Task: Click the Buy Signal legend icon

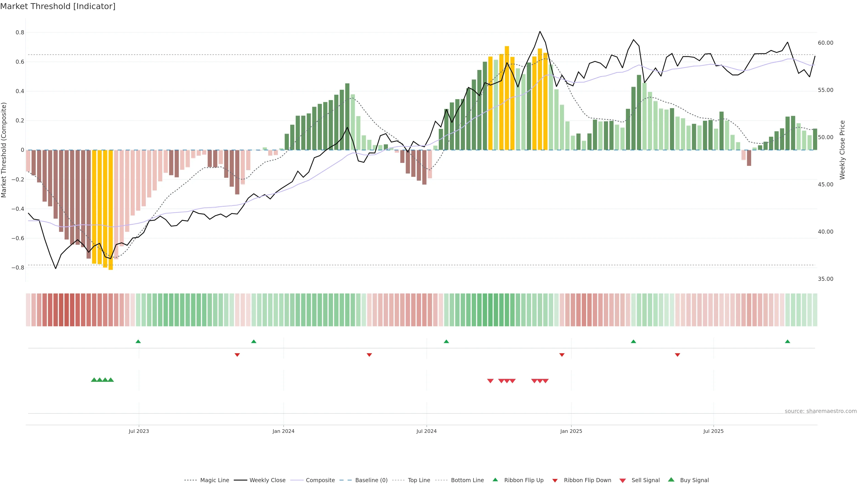Action: 671,480
